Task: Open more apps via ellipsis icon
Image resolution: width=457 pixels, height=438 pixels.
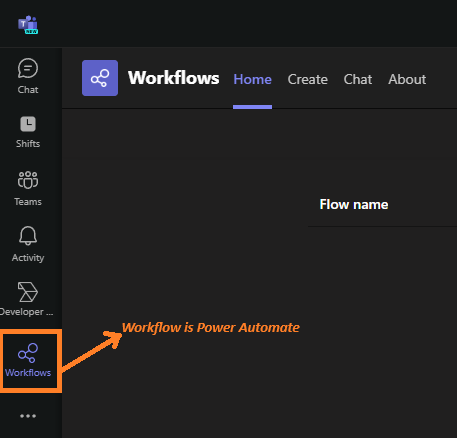Action: pyautogui.click(x=28, y=416)
